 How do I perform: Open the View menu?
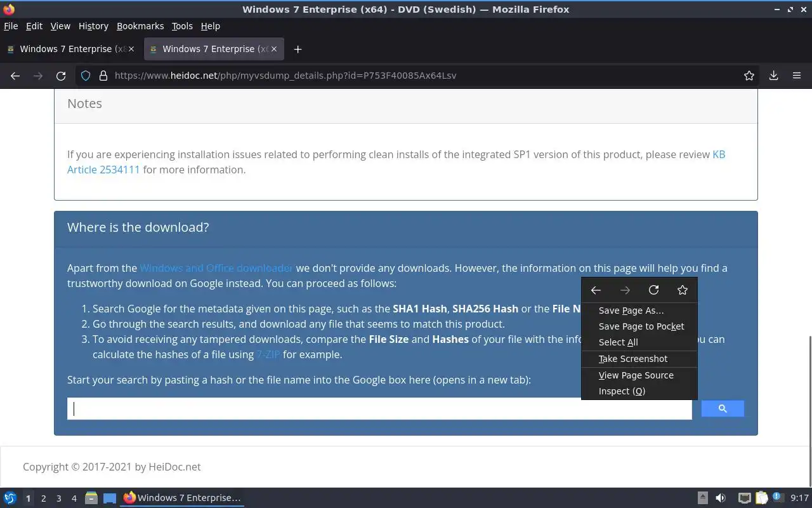tap(60, 26)
